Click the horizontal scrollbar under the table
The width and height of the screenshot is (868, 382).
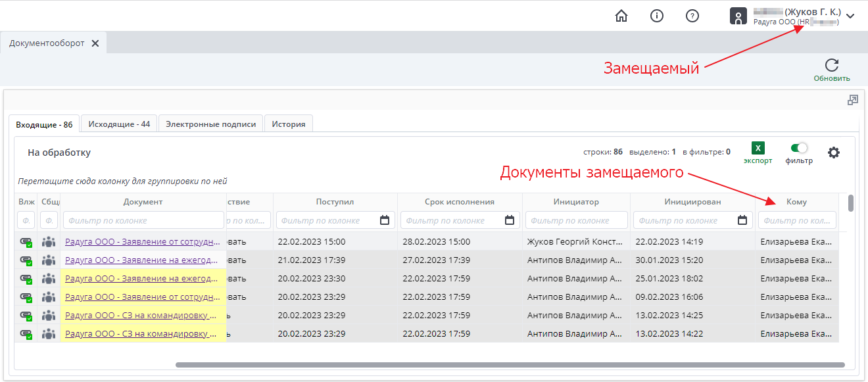coord(510,365)
